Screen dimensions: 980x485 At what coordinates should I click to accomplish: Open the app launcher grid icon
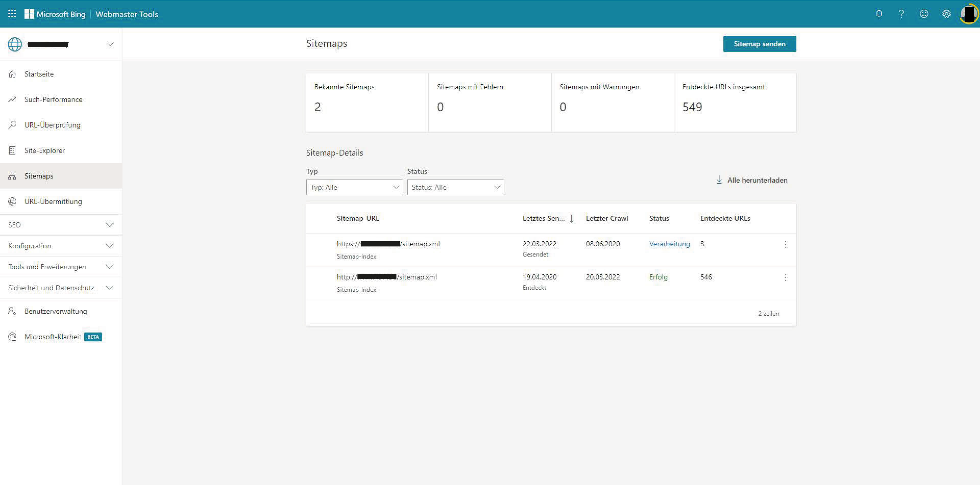tap(12, 14)
